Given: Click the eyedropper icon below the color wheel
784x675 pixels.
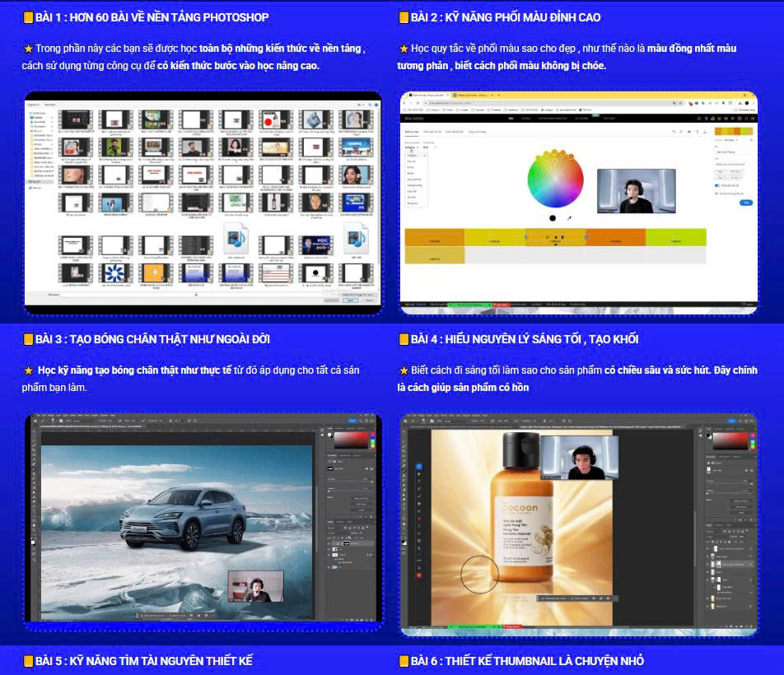Looking at the screenshot, I should click(x=569, y=218).
